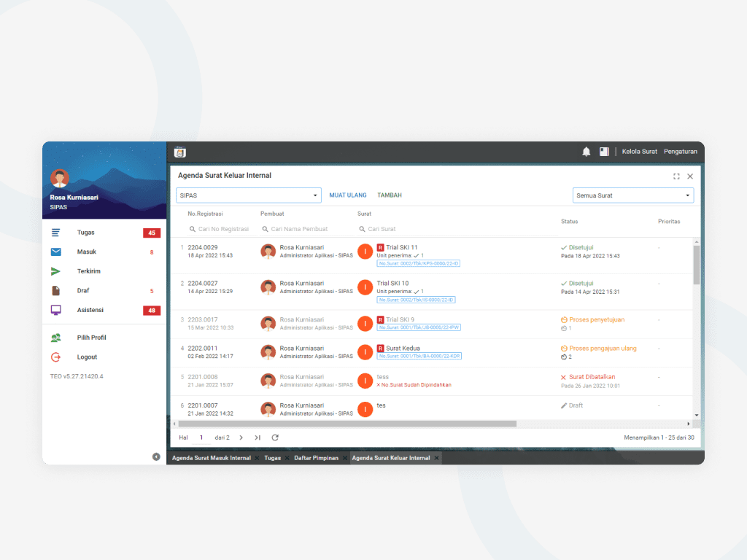Click the No.Surat link for Trial SKI 11

pos(418,263)
